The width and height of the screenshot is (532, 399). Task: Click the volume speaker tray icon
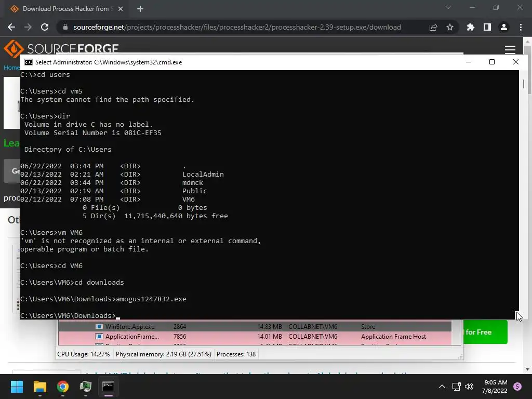(x=469, y=387)
